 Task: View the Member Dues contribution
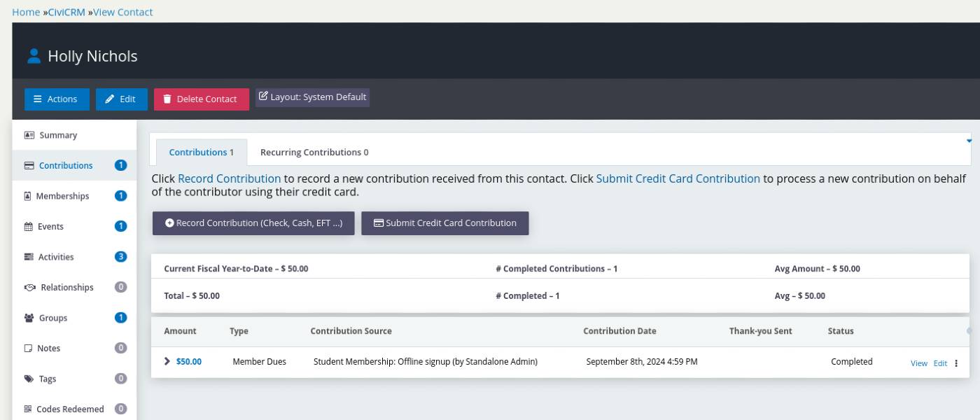tap(918, 363)
